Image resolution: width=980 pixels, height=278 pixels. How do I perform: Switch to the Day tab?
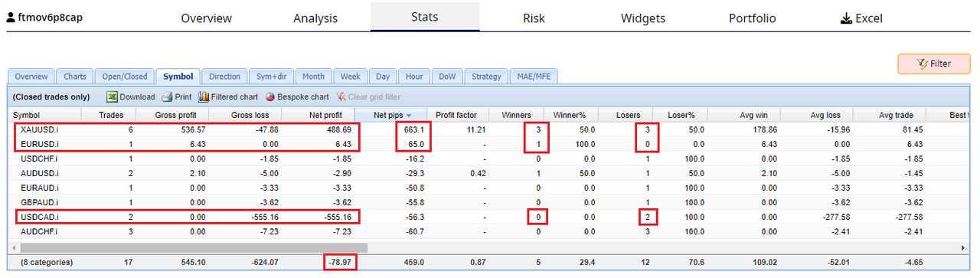(383, 77)
